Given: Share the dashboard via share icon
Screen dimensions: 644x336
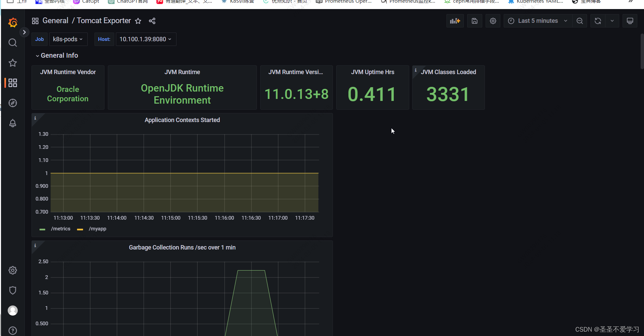Looking at the screenshot, I should 152,21.
